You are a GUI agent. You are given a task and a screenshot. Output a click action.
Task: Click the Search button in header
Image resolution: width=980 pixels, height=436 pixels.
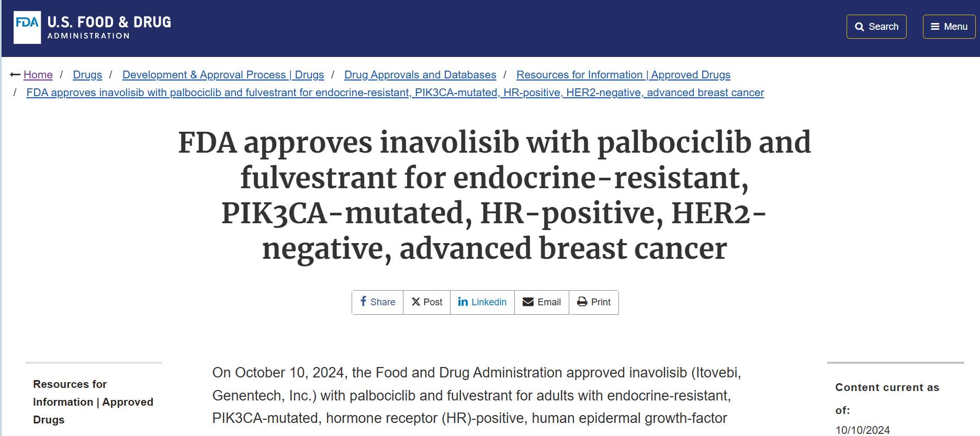click(876, 27)
